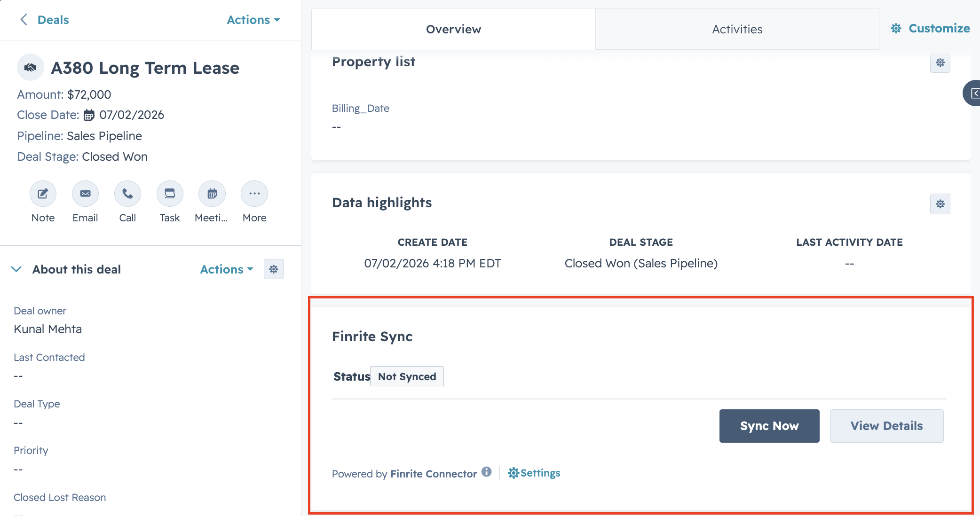Log a Call using the phone icon

click(x=127, y=194)
